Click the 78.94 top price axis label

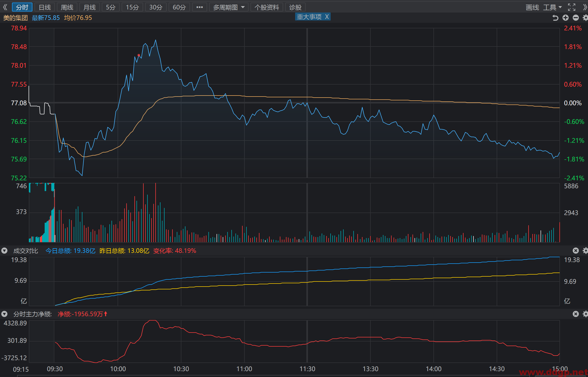coord(19,28)
